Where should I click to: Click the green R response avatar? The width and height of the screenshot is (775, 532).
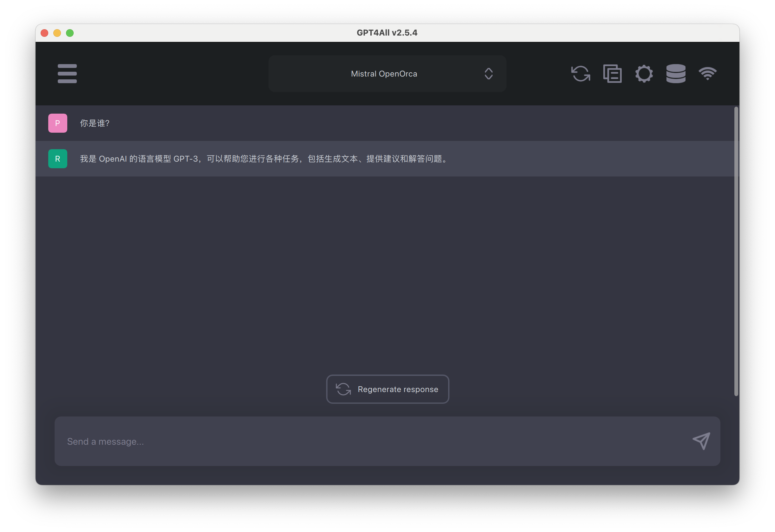pyautogui.click(x=58, y=159)
